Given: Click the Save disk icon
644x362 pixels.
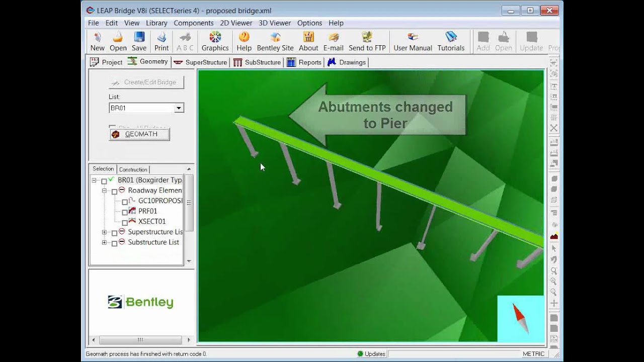Looking at the screenshot, I should pyautogui.click(x=139, y=37).
